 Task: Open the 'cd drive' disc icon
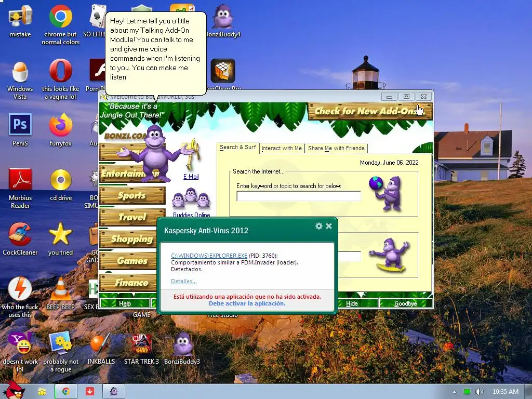(61, 179)
